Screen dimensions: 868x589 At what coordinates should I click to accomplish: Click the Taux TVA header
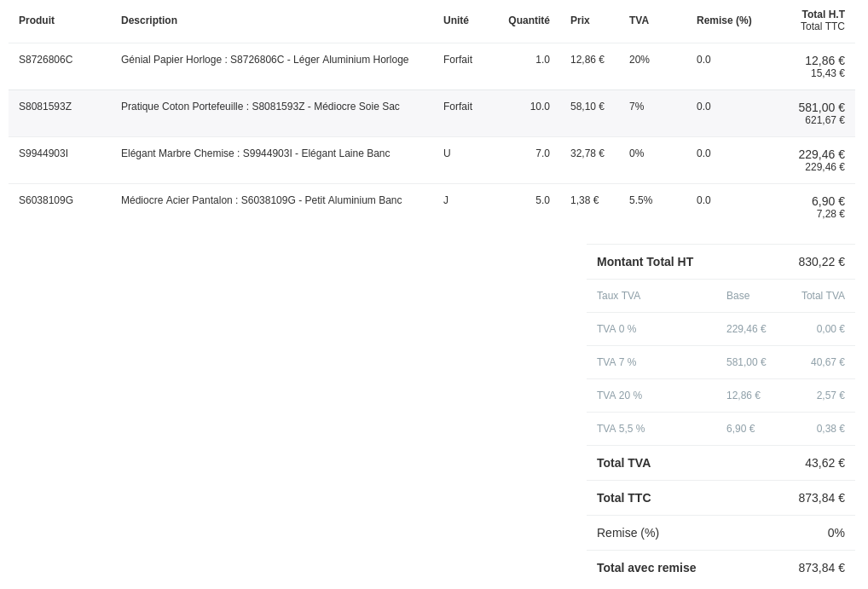coord(618,296)
